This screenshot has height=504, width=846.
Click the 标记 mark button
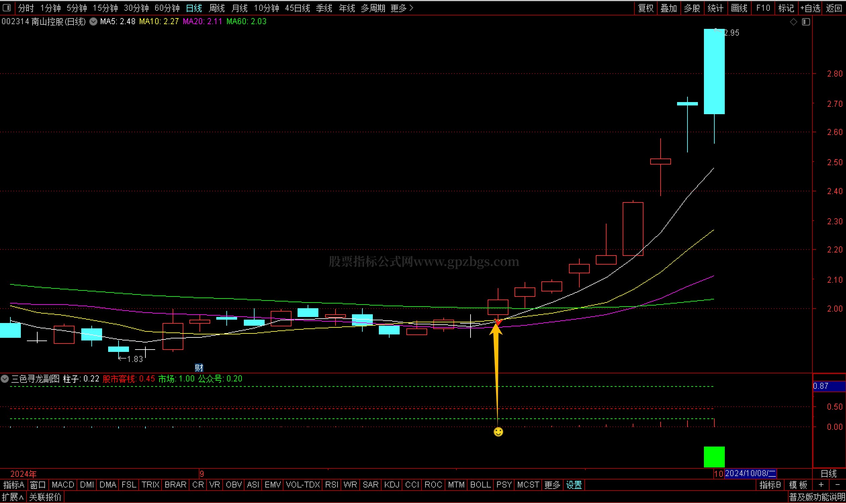pos(786,8)
